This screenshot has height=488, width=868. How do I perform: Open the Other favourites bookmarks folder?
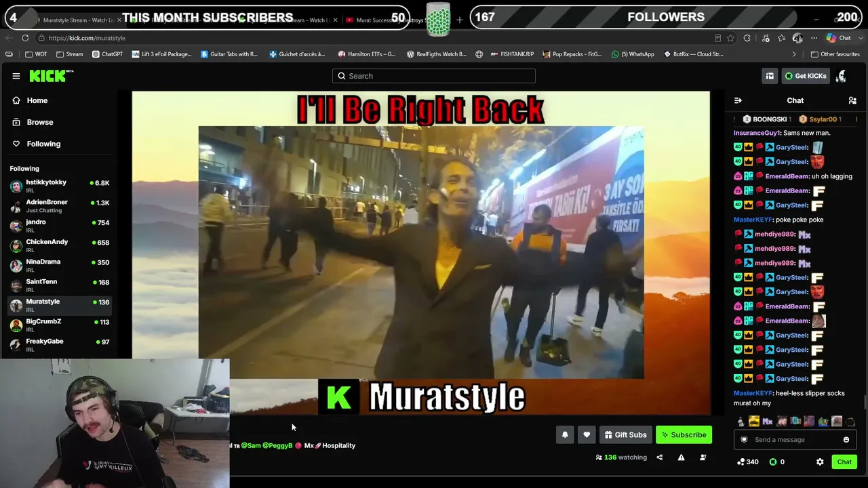(x=835, y=54)
